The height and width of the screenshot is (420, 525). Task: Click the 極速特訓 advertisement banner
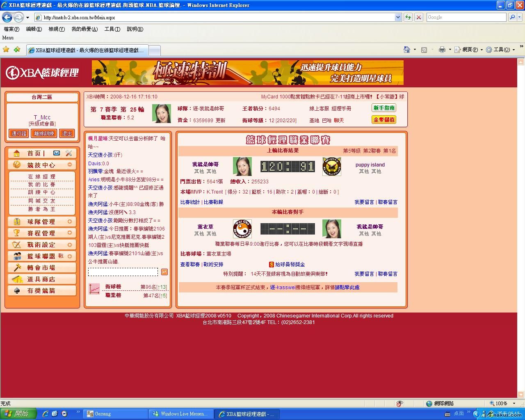248,73
